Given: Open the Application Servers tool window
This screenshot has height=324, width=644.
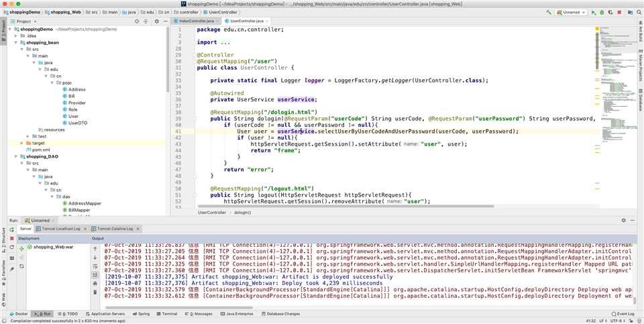Looking at the screenshot, I should (105, 314).
